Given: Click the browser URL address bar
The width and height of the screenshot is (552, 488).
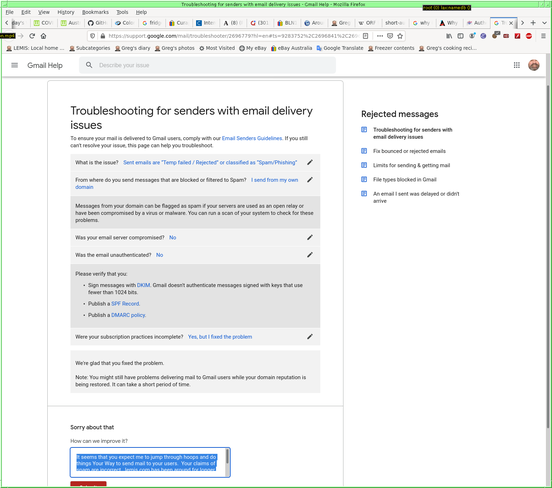Looking at the screenshot, I should (232, 36).
